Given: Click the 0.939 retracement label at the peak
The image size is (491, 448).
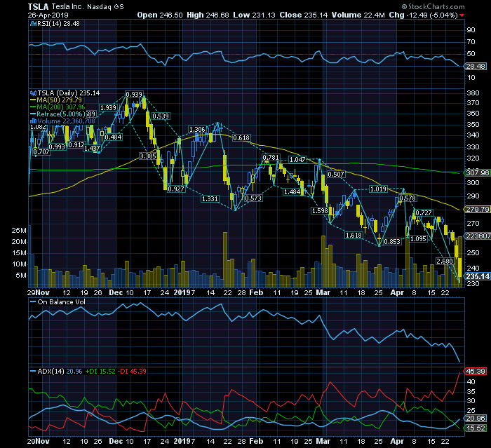Looking at the screenshot, I should click(x=134, y=94).
